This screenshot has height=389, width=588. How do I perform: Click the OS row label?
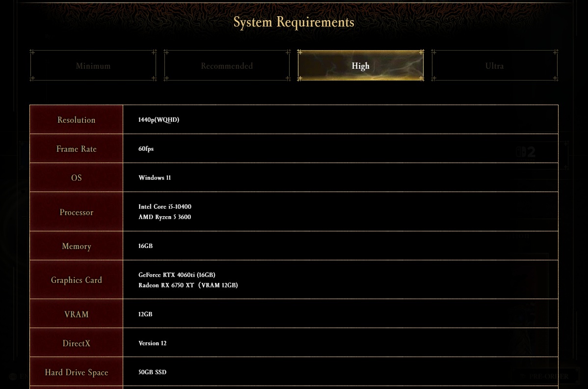pos(77,177)
